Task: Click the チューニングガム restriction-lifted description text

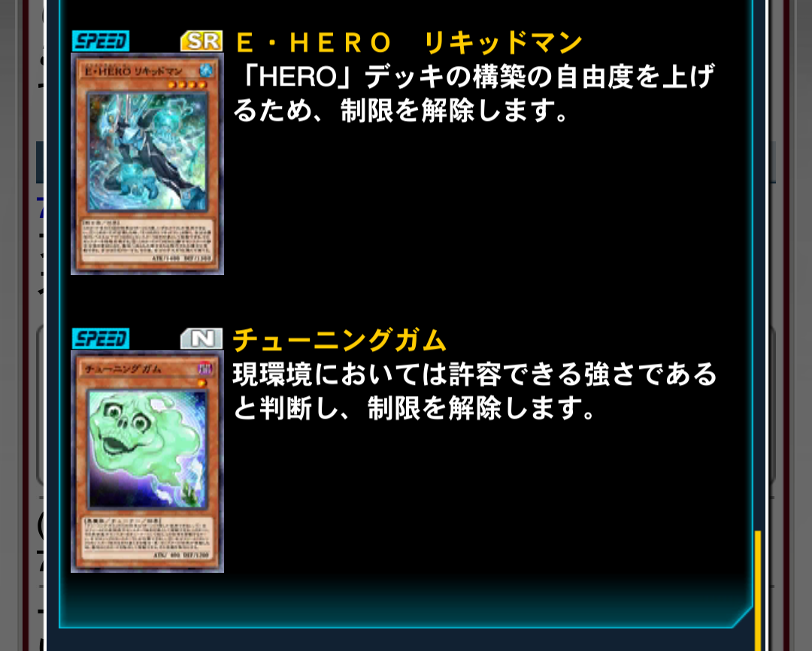Action: click(474, 390)
